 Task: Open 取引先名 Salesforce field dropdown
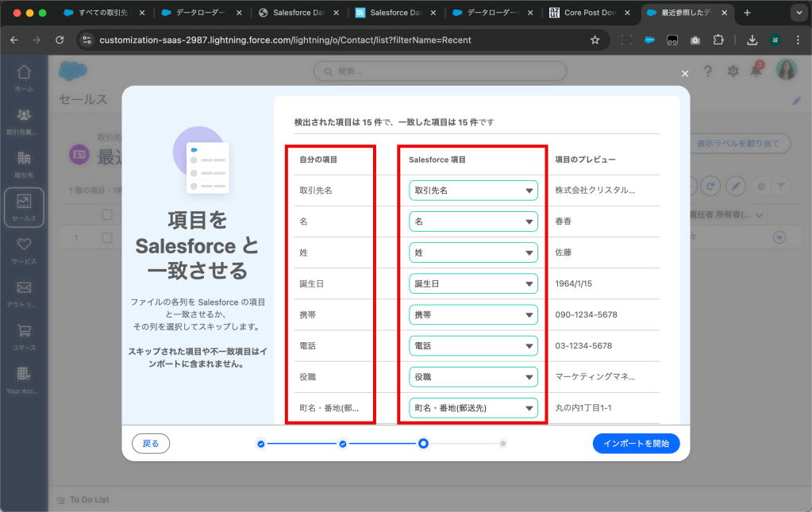[x=473, y=191]
